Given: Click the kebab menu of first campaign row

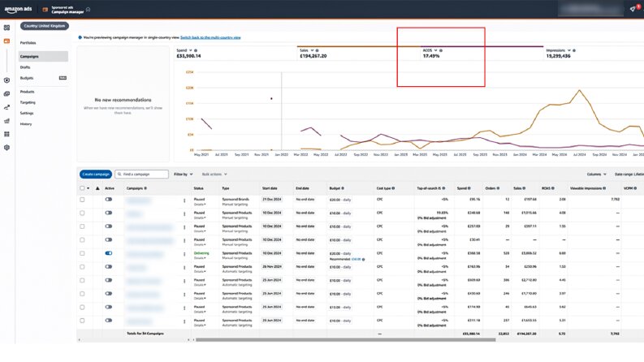Looking at the screenshot, I should pyautogui.click(x=184, y=200).
